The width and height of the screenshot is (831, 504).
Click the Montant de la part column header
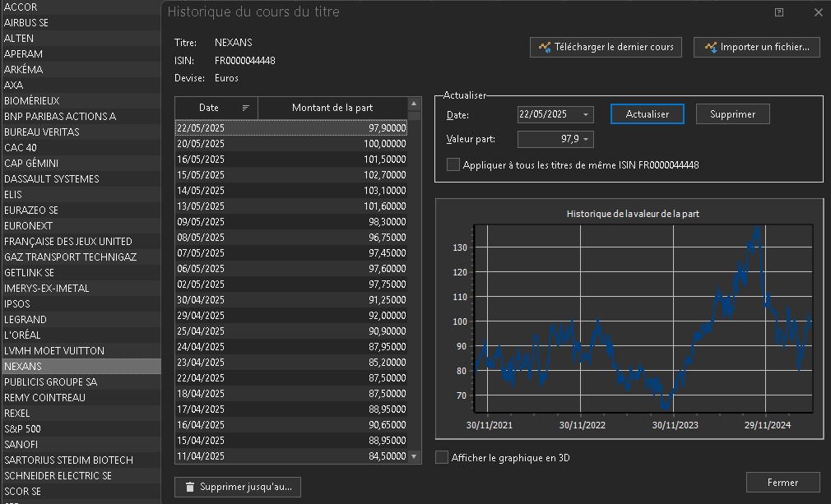[x=332, y=108]
